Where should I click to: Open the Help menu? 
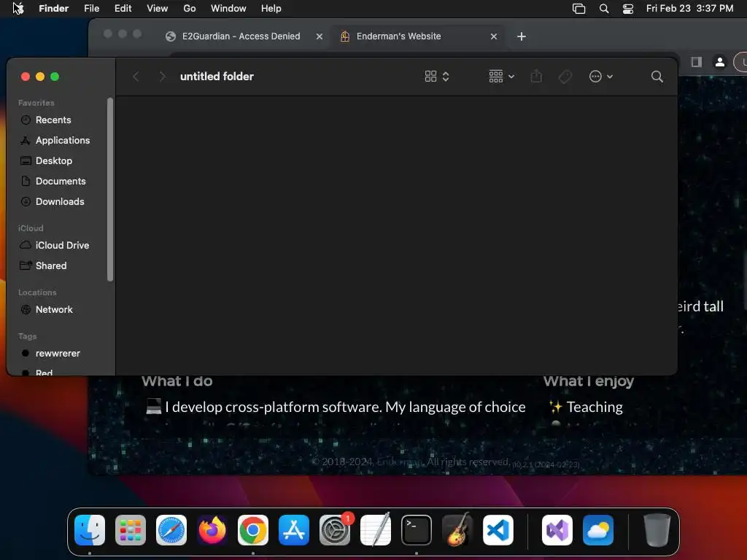pyautogui.click(x=271, y=9)
